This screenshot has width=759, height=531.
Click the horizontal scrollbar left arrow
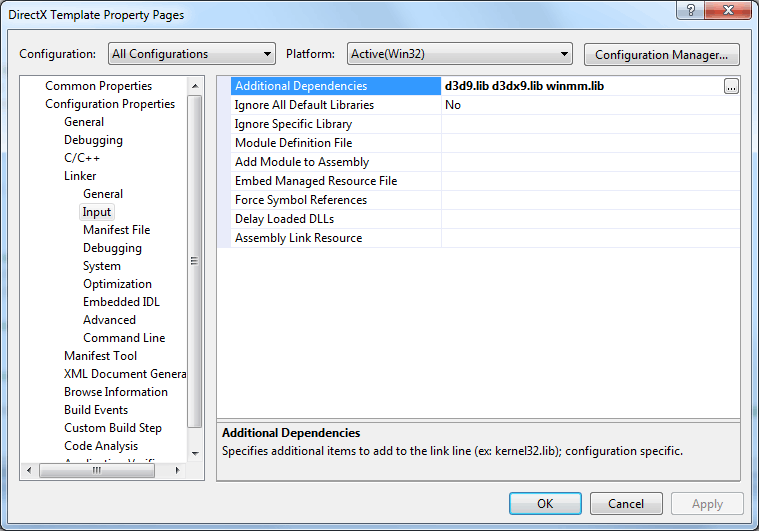(29, 470)
